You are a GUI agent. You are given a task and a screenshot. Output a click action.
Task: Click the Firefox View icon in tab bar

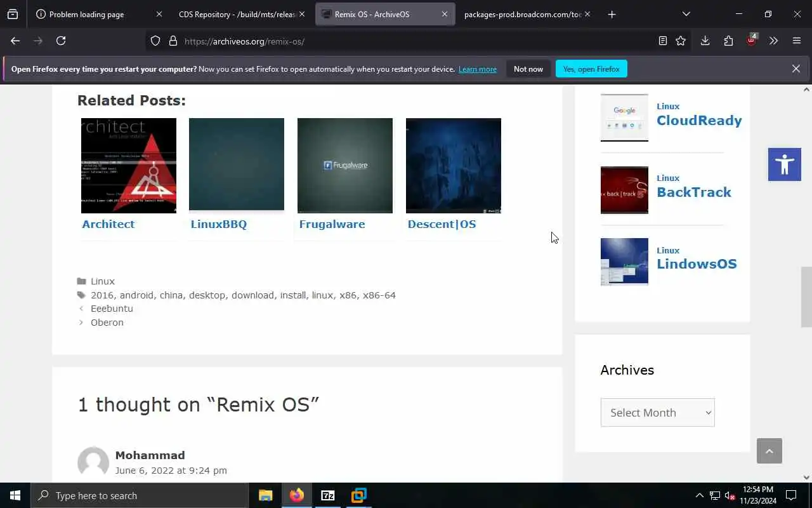click(x=13, y=14)
